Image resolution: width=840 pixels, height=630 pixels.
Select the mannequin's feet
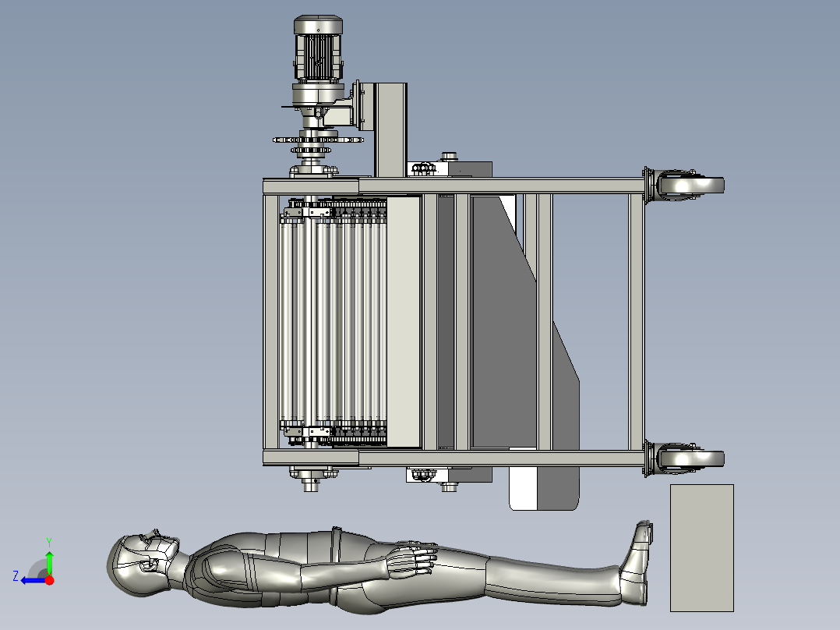(637, 562)
